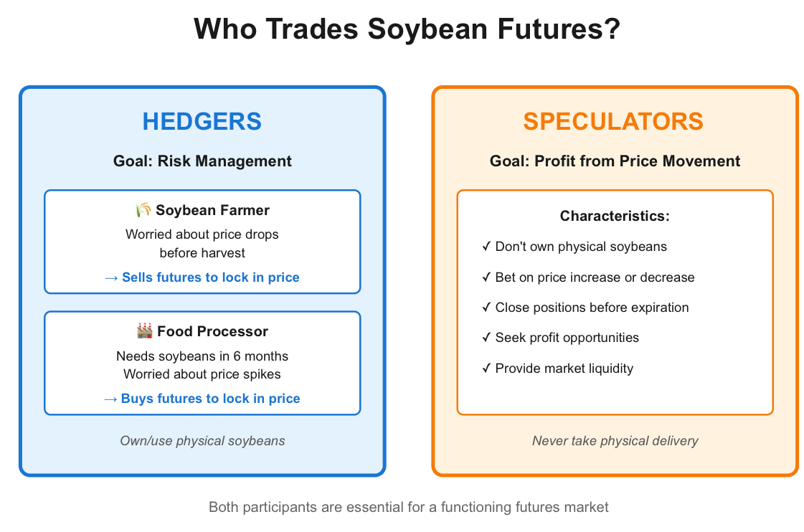Click the Who Trades Soybean Futures title
Screen dimensions: 804x532
tap(407, 29)
